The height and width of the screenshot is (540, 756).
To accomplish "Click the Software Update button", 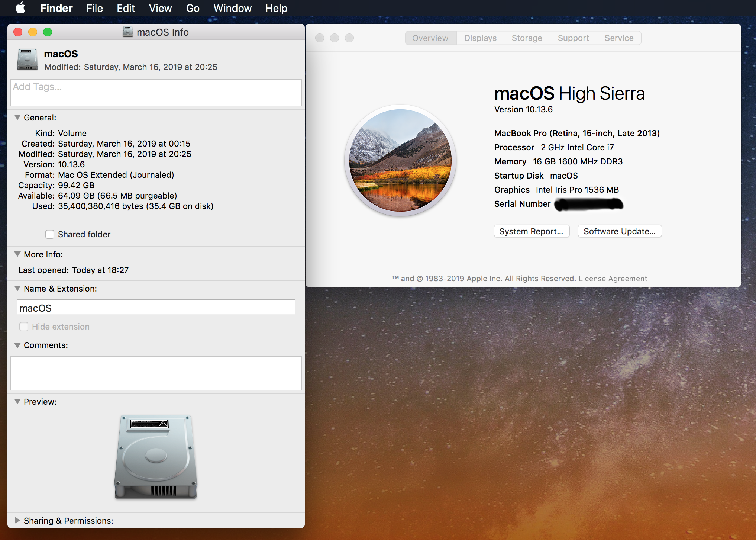I will (619, 231).
